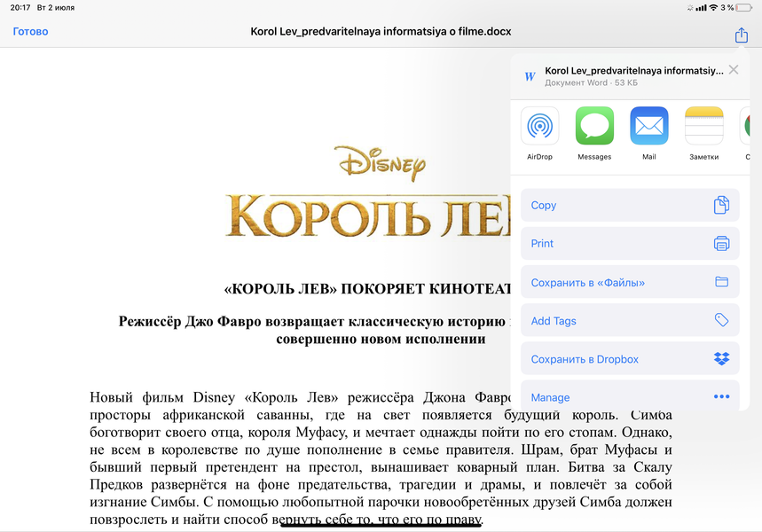The width and height of the screenshot is (762, 532).
Task: Select Add Tags action
Action: pyautogui.click(x=630, y=320)
